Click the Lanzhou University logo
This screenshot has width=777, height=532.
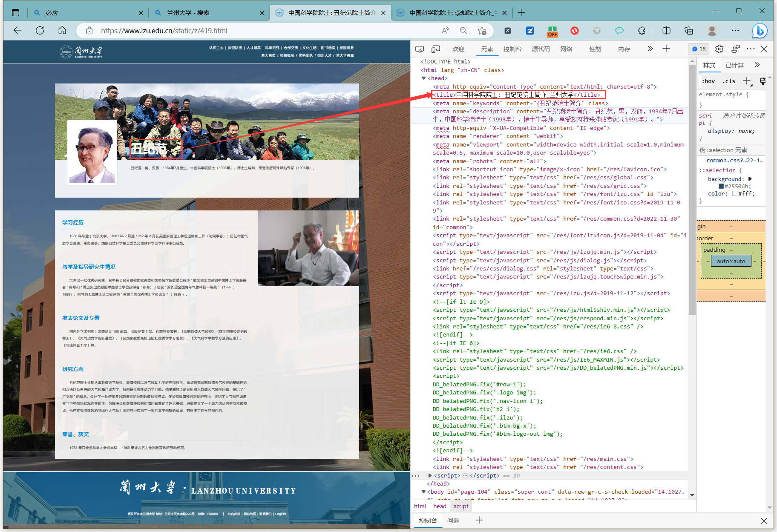pyautogui.click(x=81, y=52)
